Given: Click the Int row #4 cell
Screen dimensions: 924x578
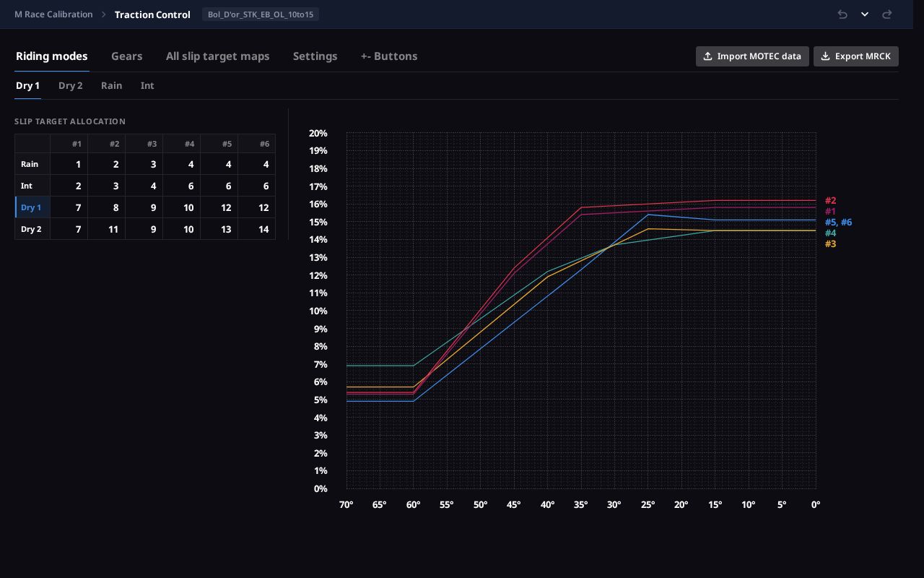Looking at the screenshot, I should click(182, 186).
